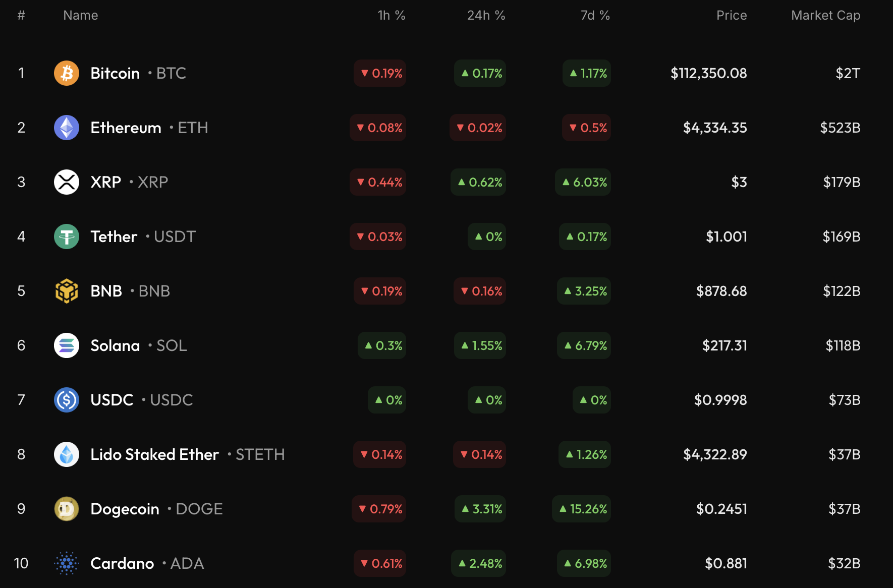
Task: Click the Lido Staked Ether logo
Action: click(x=67, y=454)
